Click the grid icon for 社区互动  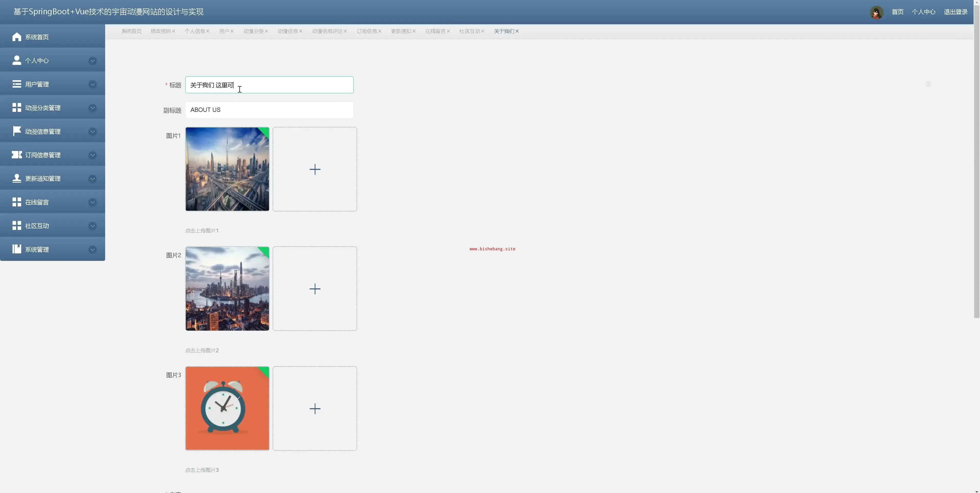click(16, 226)
